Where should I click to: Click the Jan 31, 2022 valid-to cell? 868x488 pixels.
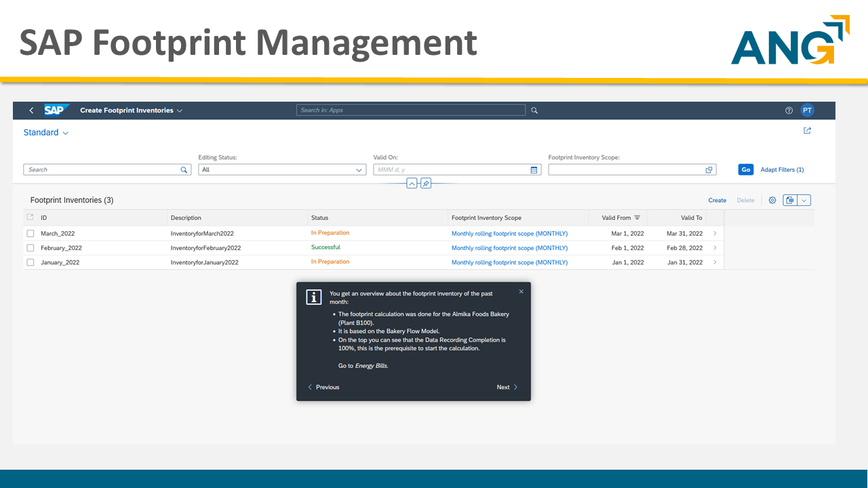click(x=685, y=262)
